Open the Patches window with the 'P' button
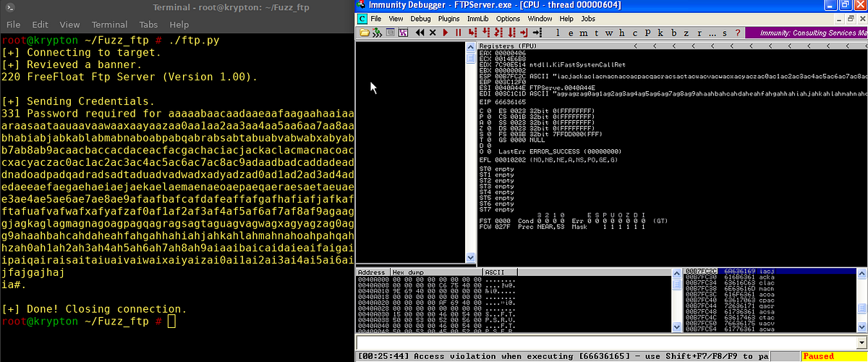The image size is (868, 362). (x=648, y=33)
